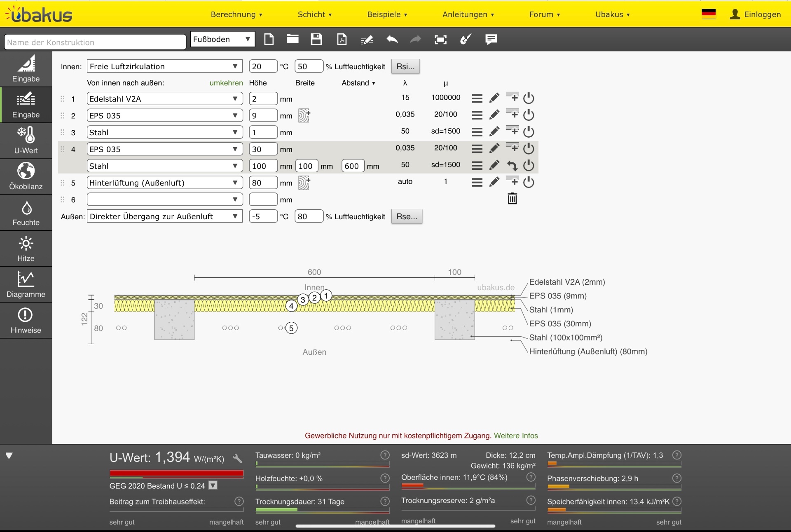This screenshot has width=791, height=532.
Task: Disable Stahl 1mm layer via power icon
Action: click(x=529, y=131)
